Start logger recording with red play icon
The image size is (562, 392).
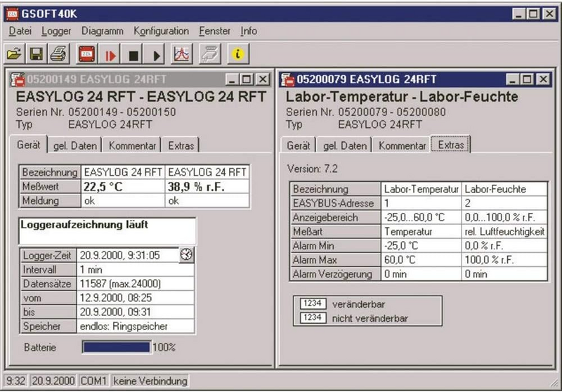coord(110,54)
